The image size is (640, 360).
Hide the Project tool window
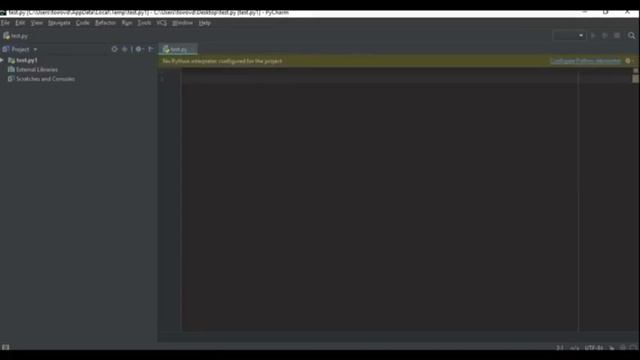[151, 49]
